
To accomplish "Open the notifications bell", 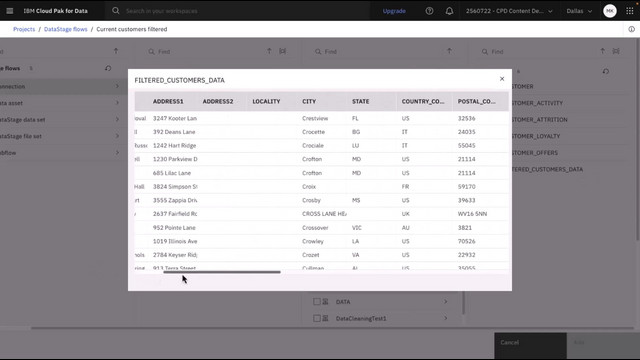I will click(449, 11).
